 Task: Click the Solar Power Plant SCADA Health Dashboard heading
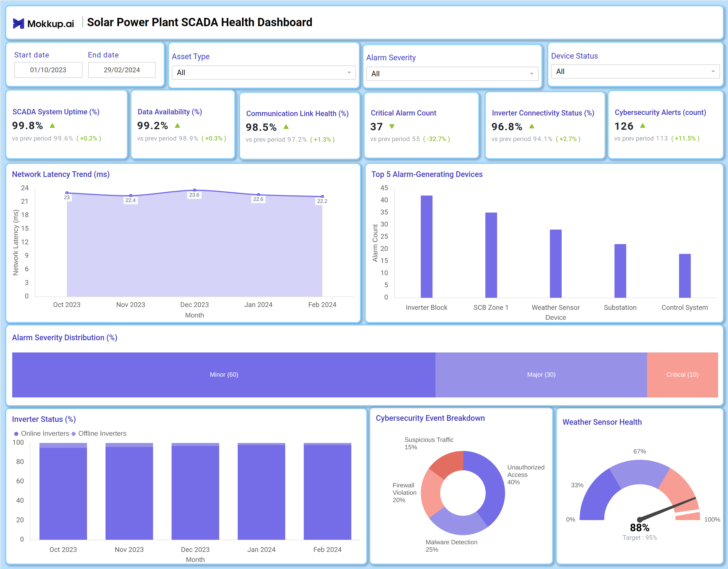point(200,22)
